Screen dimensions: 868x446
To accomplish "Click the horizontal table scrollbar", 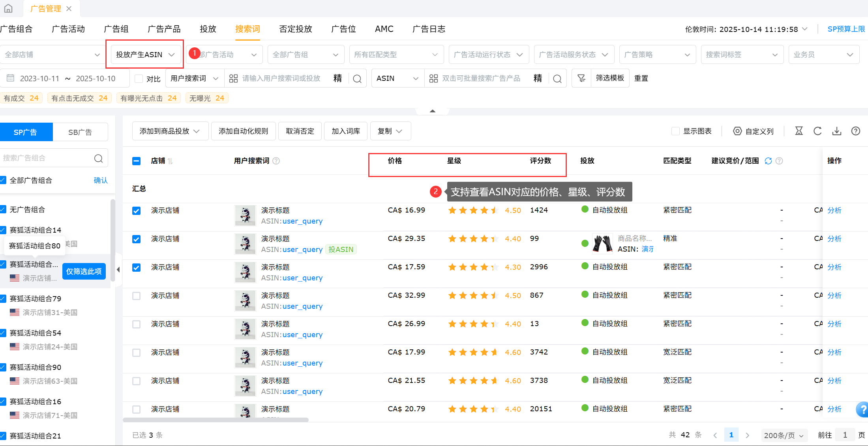I will coord(216,420).
